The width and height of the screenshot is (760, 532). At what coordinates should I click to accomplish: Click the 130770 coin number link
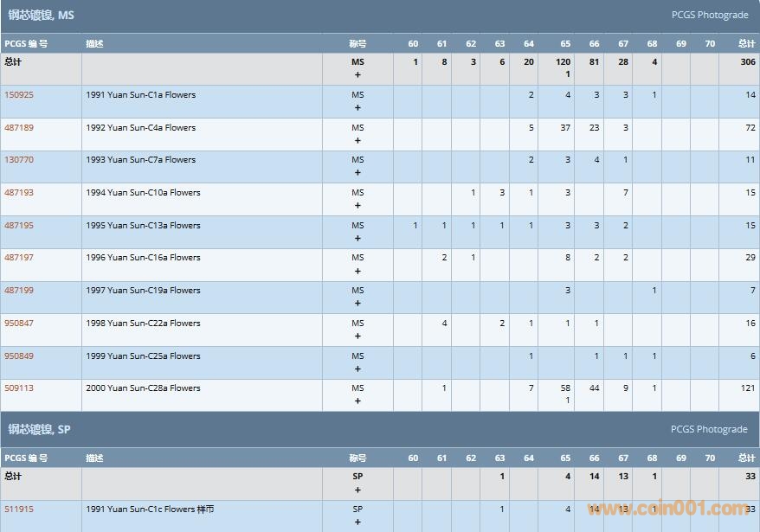pos(19,160)
